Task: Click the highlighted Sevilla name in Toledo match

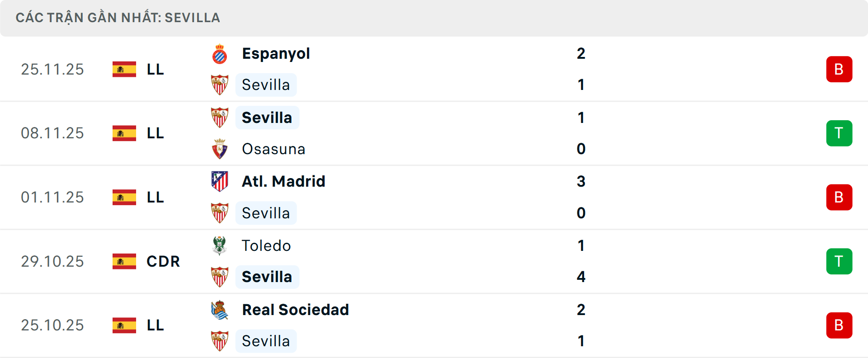Action: (267, 277)
